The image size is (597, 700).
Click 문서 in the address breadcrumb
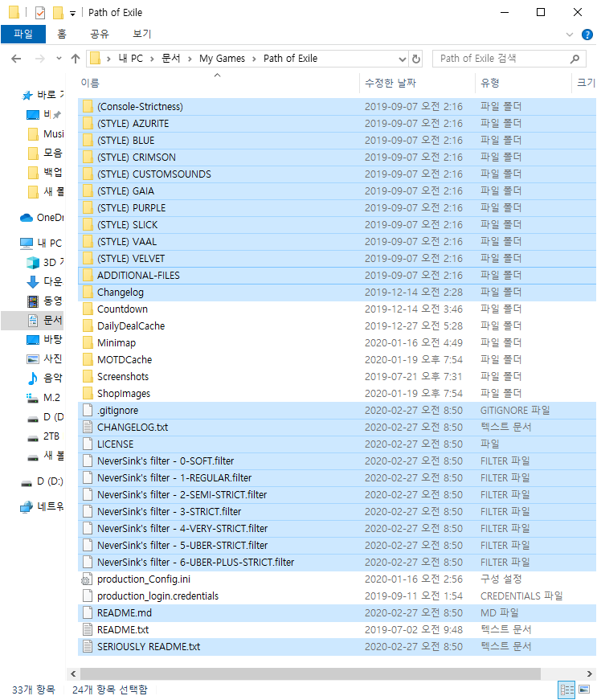click(x=170, y=59)
